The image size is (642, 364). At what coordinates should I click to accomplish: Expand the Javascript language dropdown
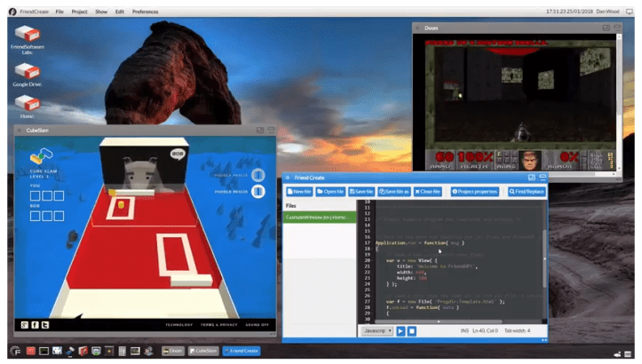tap(376, 331)
